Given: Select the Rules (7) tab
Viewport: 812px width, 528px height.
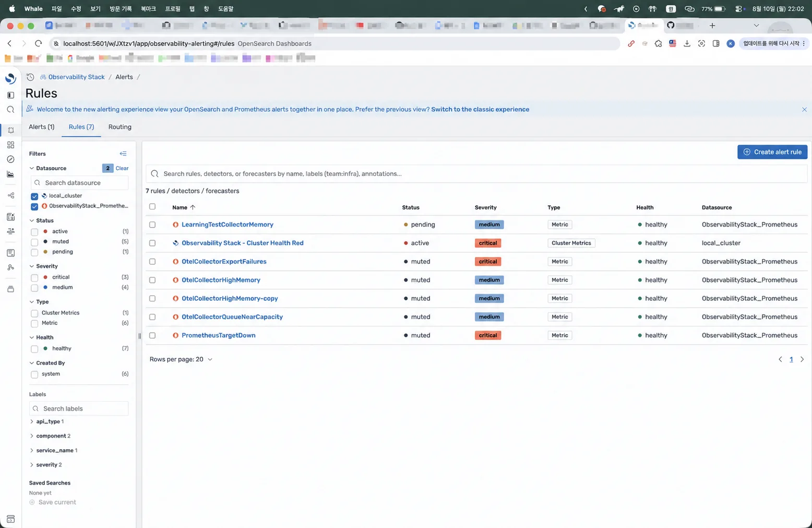Looking at the screenshot, I should [81, 127].
